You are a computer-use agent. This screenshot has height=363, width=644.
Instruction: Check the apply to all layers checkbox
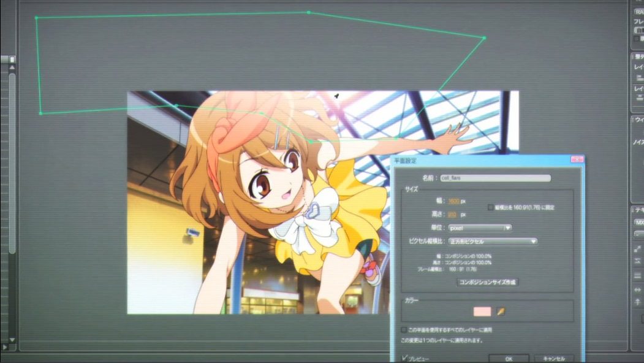pos(403,330)
